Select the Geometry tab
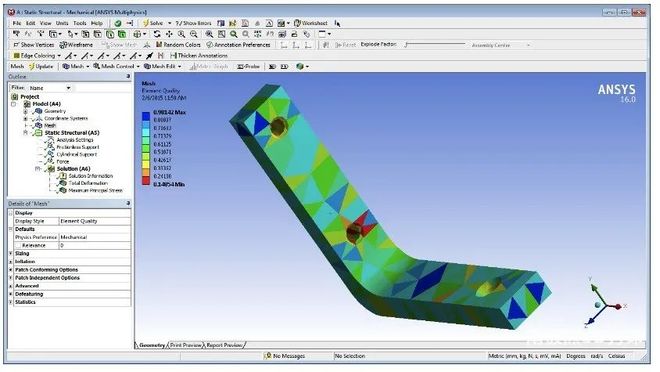 (152, 345)
